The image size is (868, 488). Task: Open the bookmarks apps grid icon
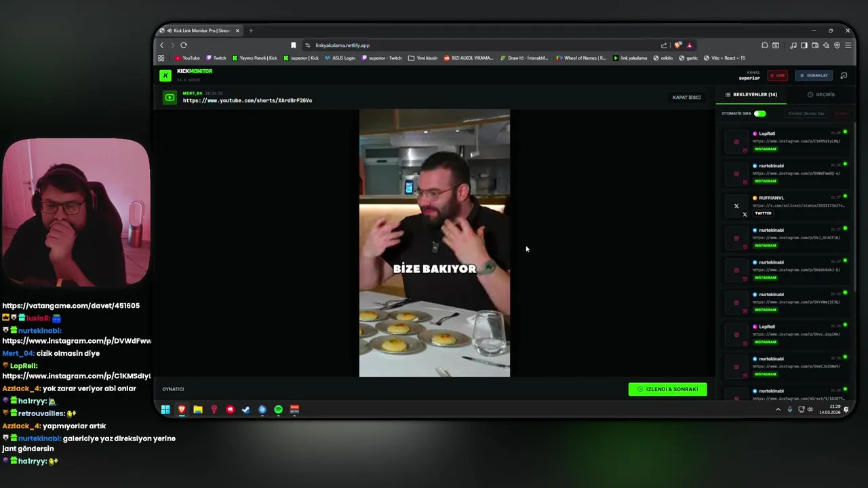pyautogui.click(x=161, y=58)
